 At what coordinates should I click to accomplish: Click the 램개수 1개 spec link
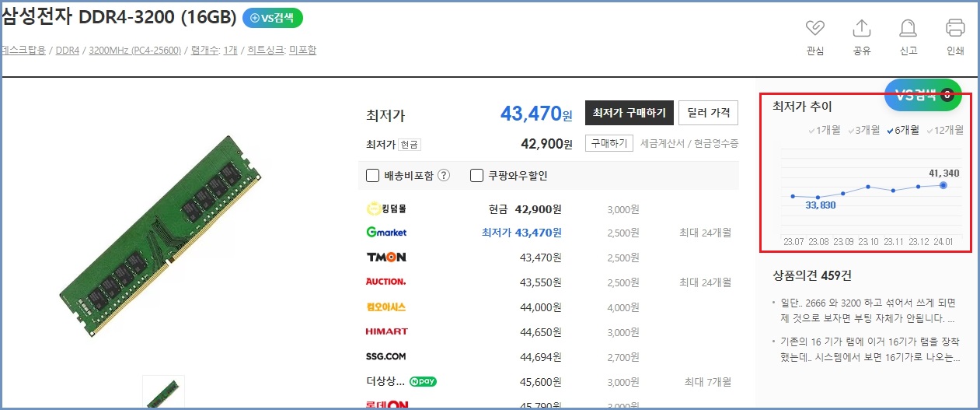tap(214, 50)
